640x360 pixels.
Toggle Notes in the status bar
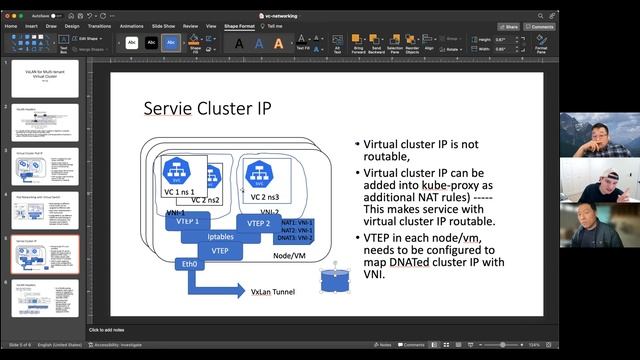pos(382,345)
